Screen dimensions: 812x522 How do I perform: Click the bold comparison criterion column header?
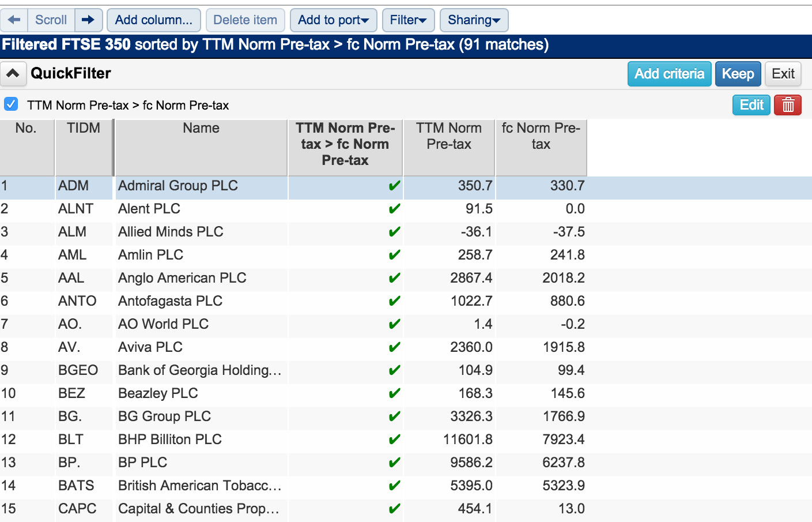(345, 147)
